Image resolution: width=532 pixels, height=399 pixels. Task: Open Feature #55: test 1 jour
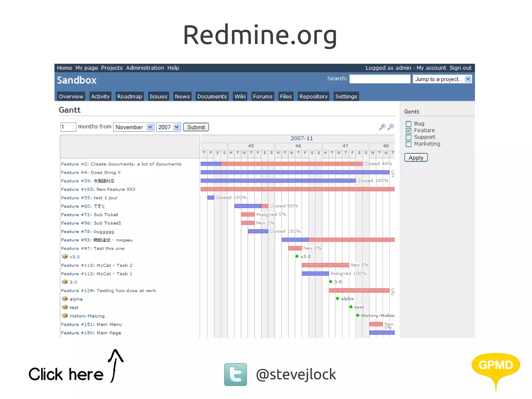click(x=89, y=198)
